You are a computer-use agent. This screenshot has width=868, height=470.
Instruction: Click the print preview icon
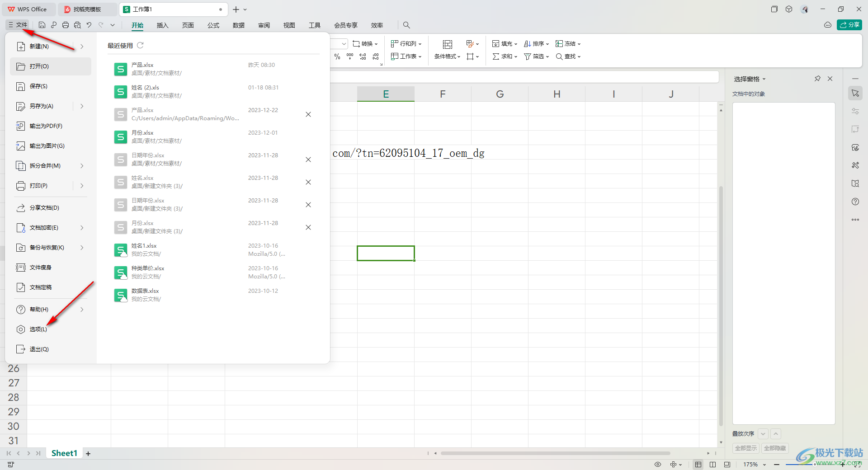pyautogui.click(x=77, y=25)
